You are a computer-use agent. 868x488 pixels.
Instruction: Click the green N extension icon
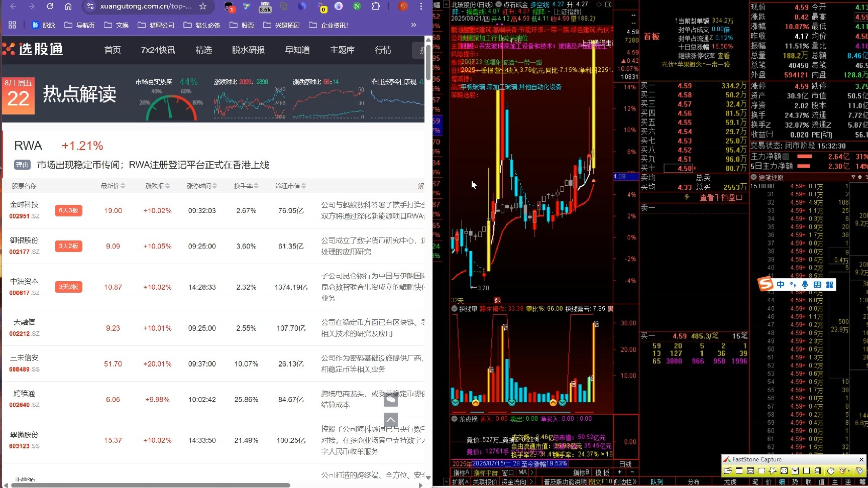click(x=357, y=6)
